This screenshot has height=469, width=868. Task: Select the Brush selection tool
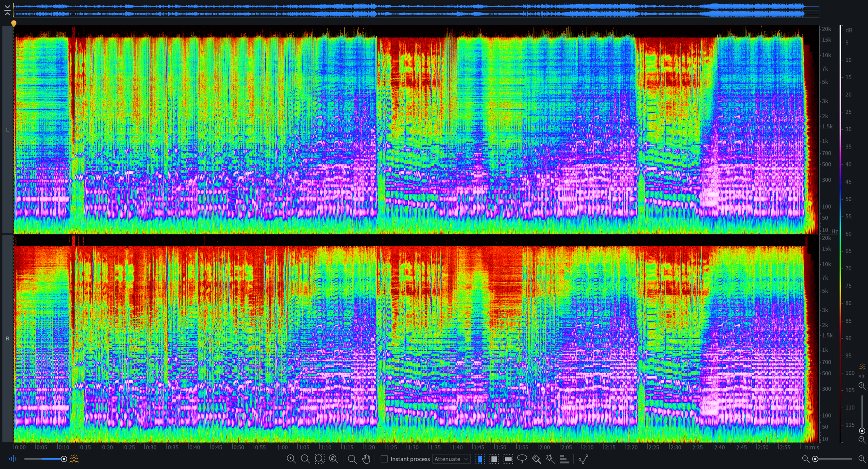[536, 459]
